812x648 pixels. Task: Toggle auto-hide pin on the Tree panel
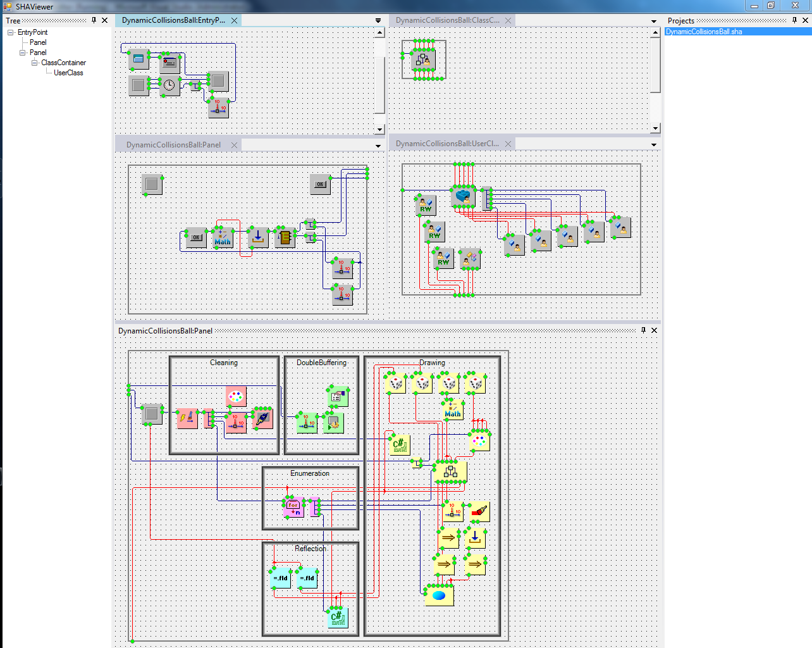[x=94, y=20]
